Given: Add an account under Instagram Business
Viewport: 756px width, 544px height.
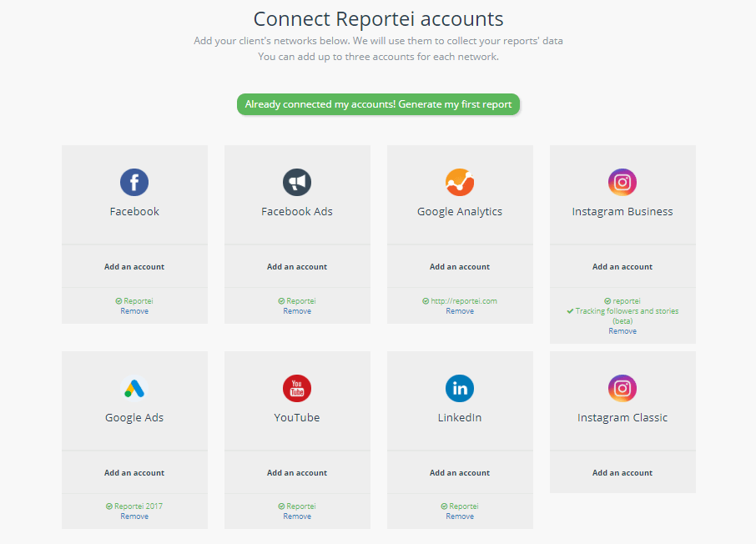Looking at the screenshot, I should pyautogui.click(x=622, y=267).
